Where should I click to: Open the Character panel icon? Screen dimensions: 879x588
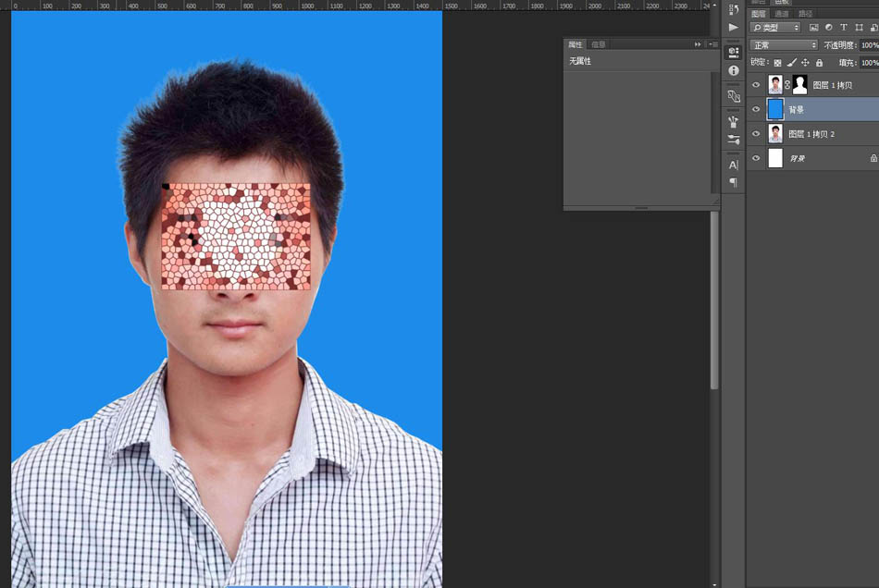tap(734, 165)
